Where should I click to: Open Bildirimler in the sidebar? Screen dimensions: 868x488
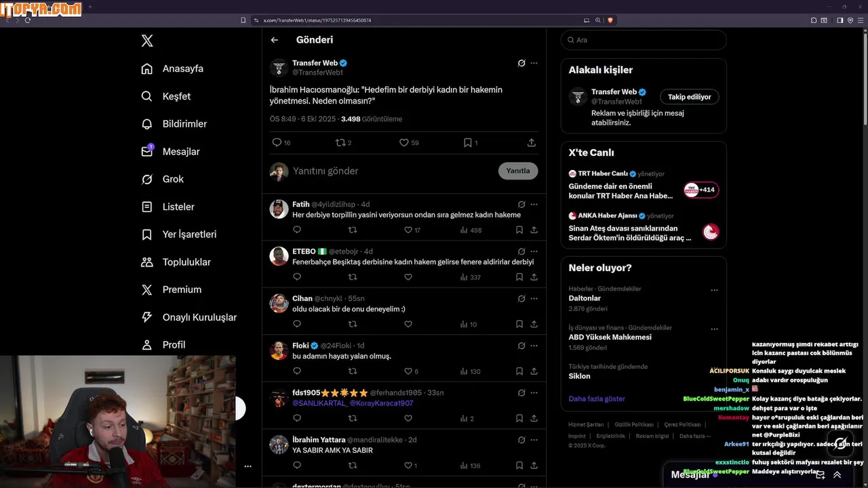point(174,124)
